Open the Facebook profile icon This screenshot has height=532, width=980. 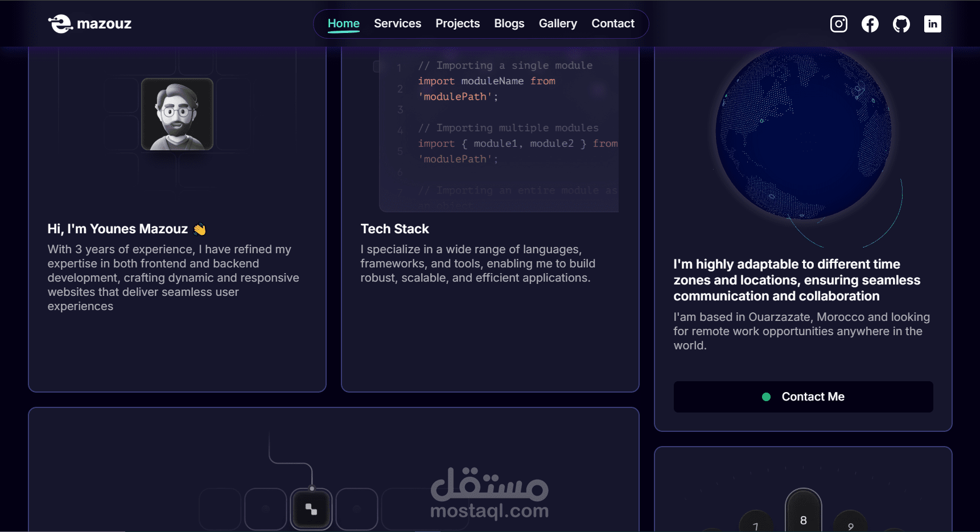(870, 24)
